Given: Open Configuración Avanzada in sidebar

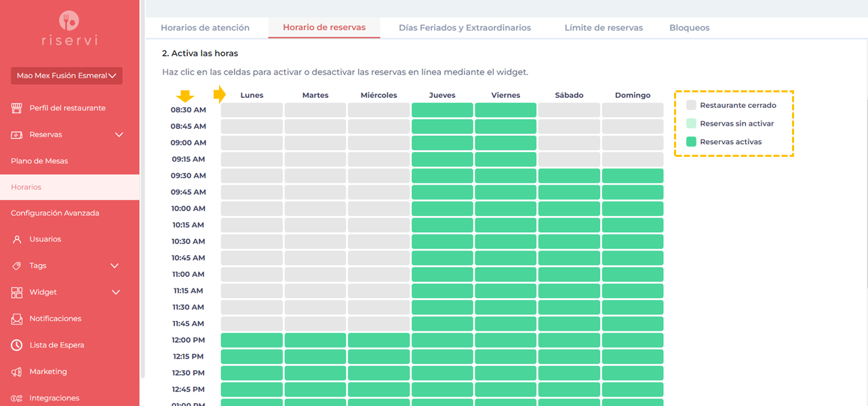Looking at the screenshot, I should tap(55, 213).
